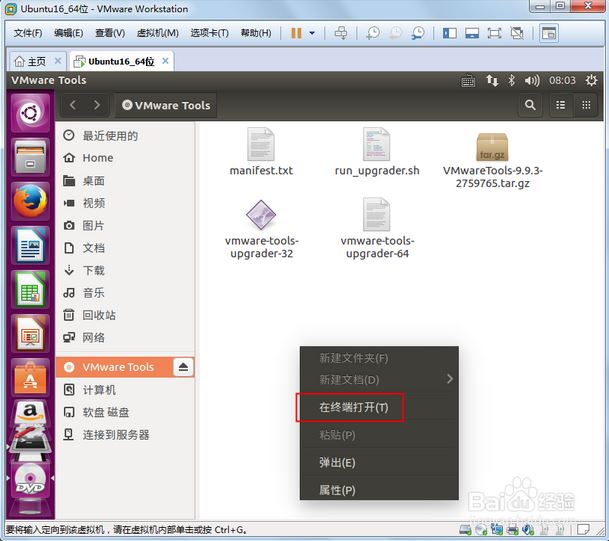Open the 选项卡(T) menu
The width and height of the screenshot is (609, 541).
tap(210, 33)
